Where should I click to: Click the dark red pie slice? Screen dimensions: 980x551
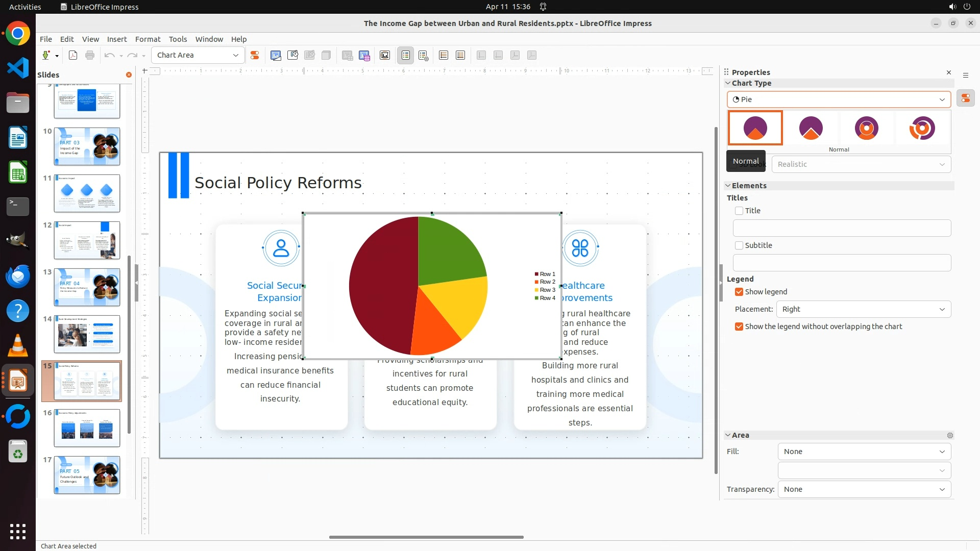tap(383, 286)
